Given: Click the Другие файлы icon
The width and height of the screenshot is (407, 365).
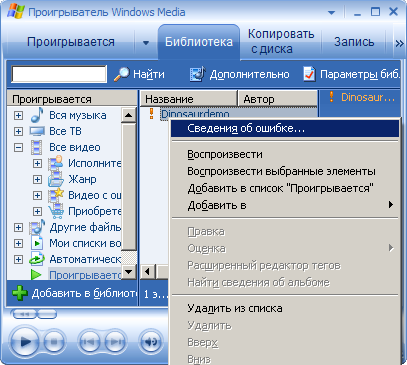Looking at the screenshot, I should 37,227.
